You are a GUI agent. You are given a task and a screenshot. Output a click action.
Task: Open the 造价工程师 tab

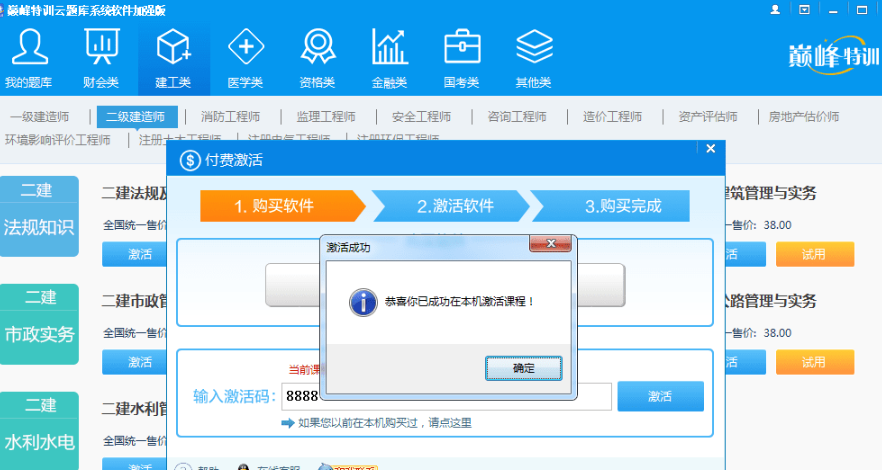click(x=613, y=117)
